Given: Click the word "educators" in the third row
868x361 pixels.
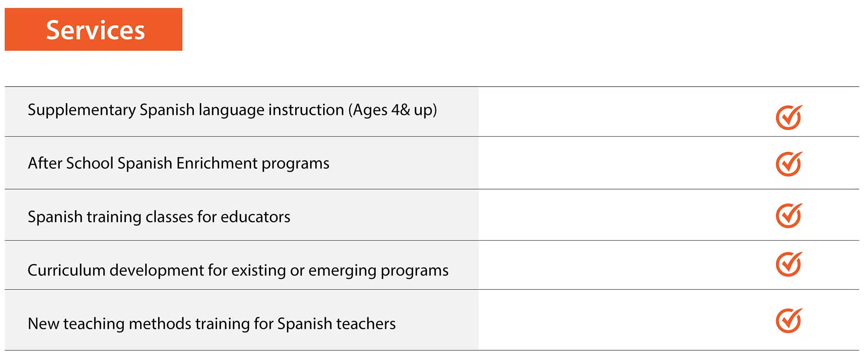Looking at the screenshot, I should tap(255, 217).
